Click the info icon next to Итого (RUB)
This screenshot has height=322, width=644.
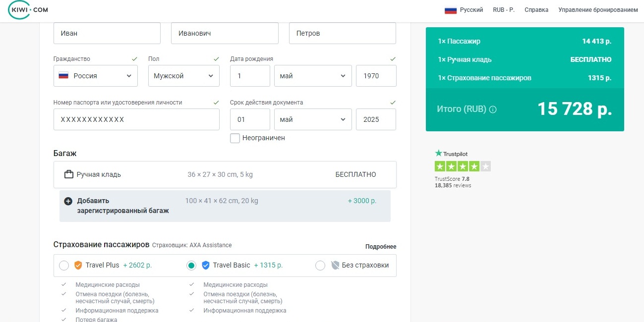point(493,109)
